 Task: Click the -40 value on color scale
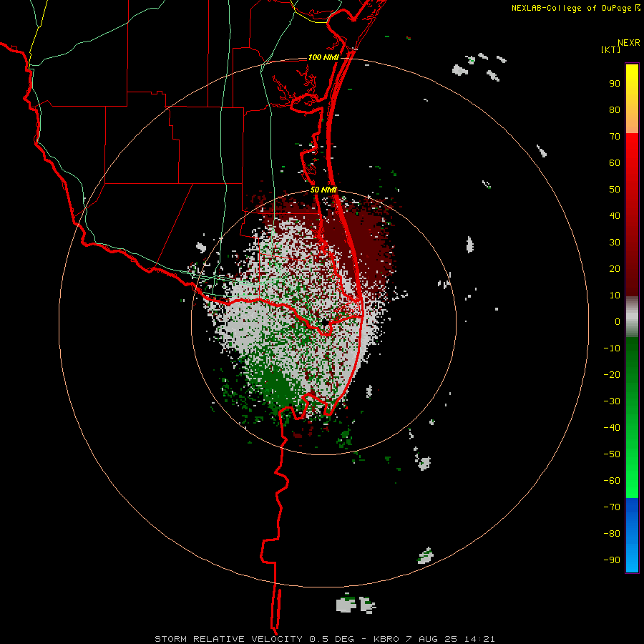[612, 428]
